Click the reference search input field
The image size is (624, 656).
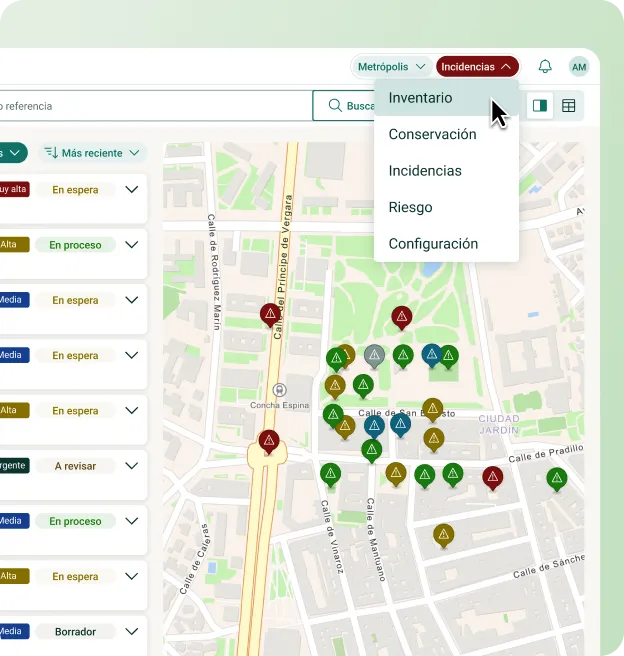155,106
